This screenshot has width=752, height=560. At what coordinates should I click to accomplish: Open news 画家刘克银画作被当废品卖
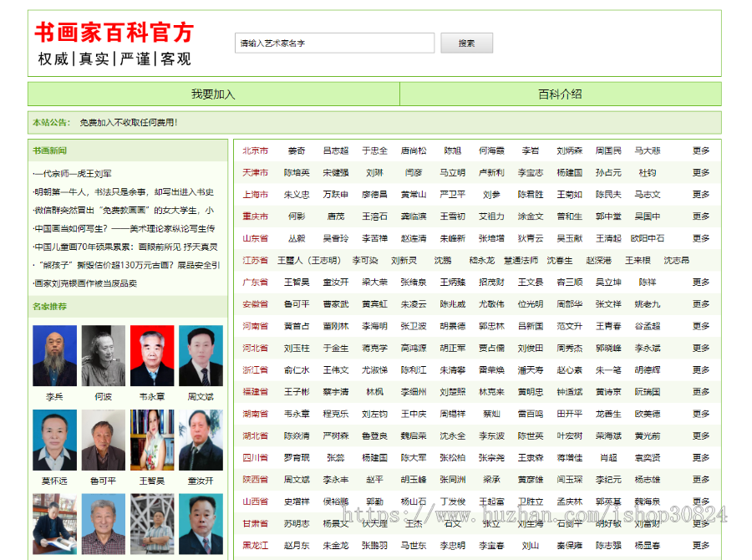(x=85, y=283)
